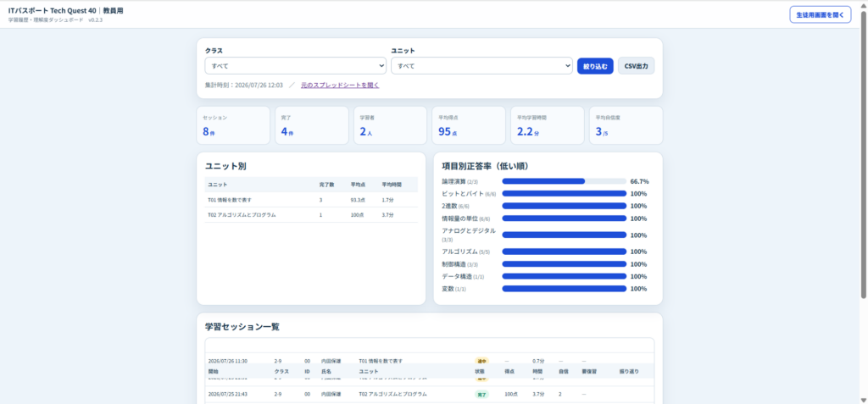The width and height of the screenshot is (868, 404).
Task: Select the 完了 4件 summary card
Action: point(312,125)
